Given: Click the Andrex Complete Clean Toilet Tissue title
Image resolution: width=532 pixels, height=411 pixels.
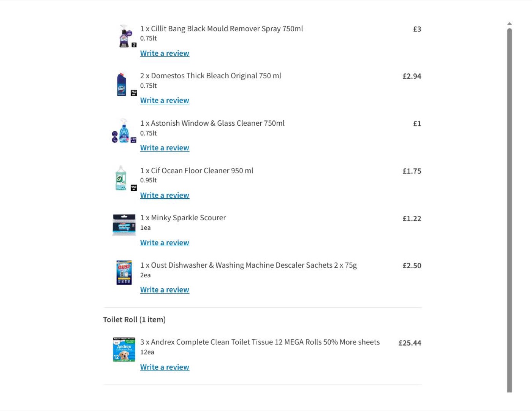Looking at the screenshot, I should click(x=260, y=342).
